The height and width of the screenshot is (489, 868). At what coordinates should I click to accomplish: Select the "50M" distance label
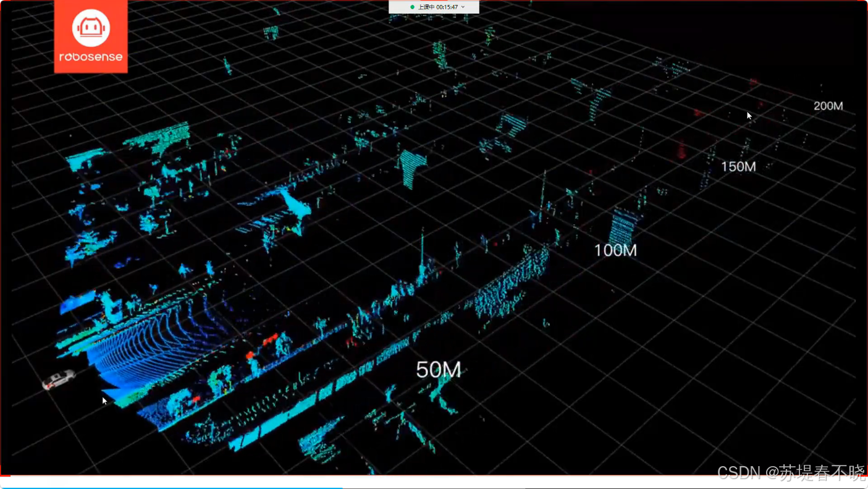pyautogui.click(x=439, y=370)
